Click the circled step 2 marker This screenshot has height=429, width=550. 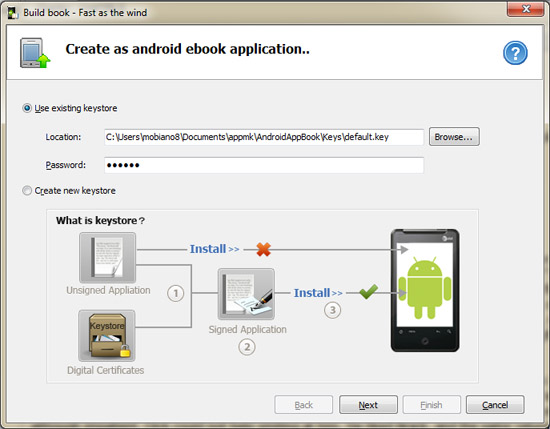point(247,347)
